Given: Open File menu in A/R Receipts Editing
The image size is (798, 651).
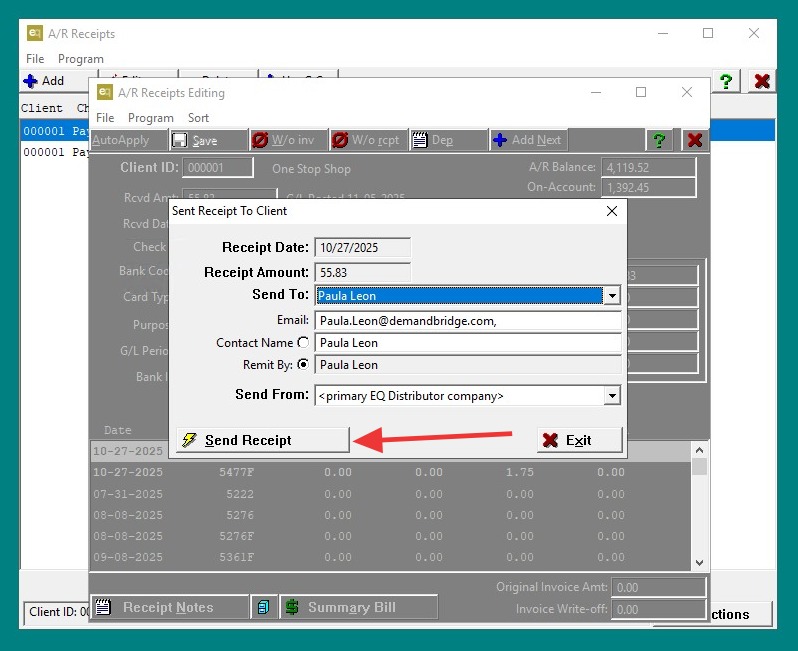Looking at the screenshot, I should point(105,118).
